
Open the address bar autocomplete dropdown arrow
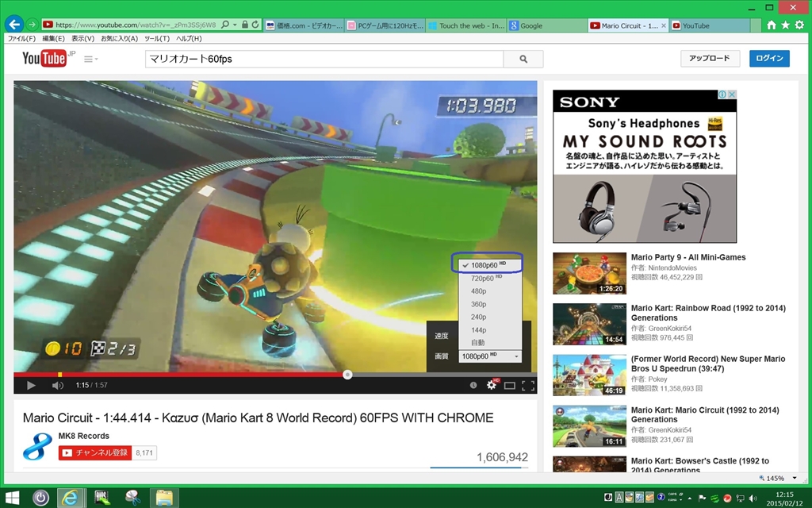tap(235, 25)
